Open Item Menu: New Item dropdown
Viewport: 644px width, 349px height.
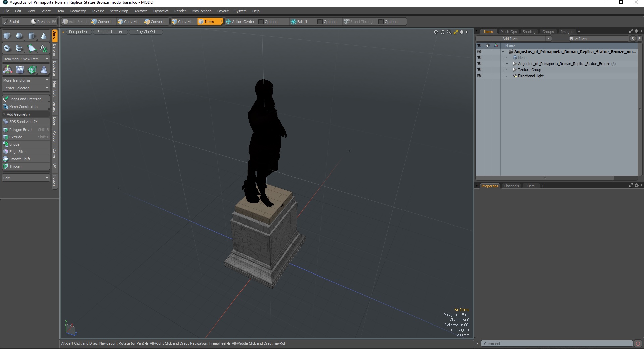pyautogui.click(x=26, y=59)
